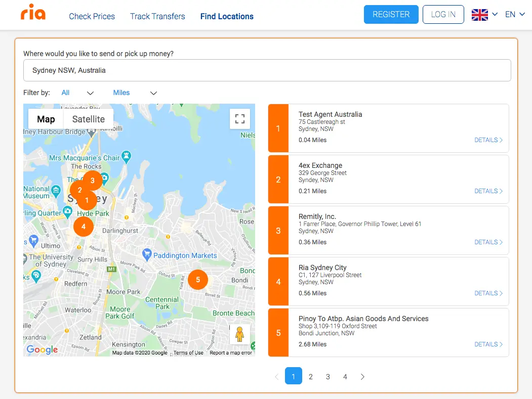Open the Miles unit dropdown

(135, 93)
